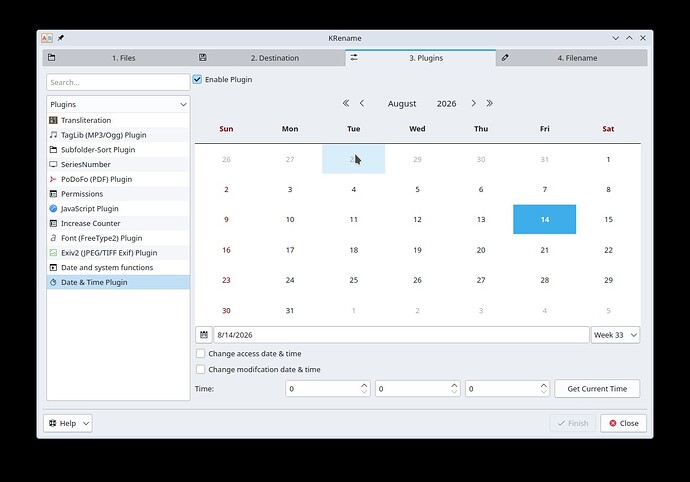
Task: Select July 31 greyed date
Action: click(545, 159)
